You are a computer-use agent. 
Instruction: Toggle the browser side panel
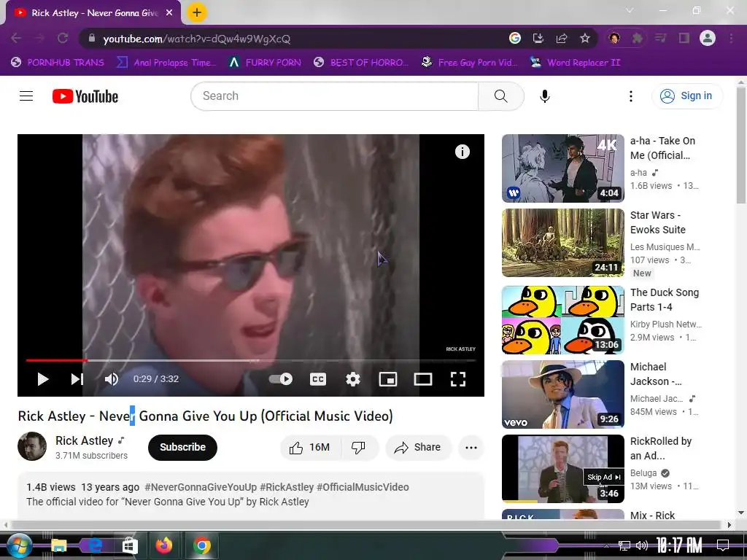click(x=684, y=38)
